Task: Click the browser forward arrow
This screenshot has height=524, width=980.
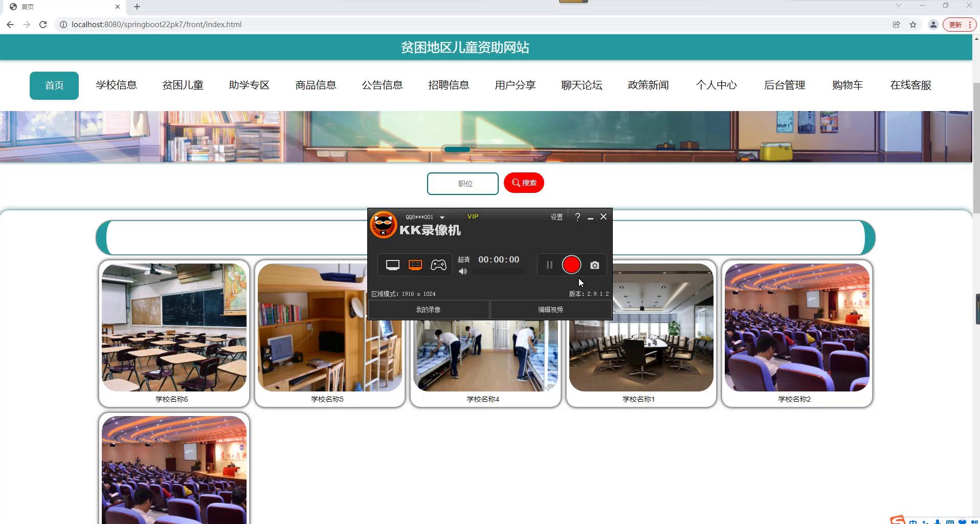Action: pos(27,25)
